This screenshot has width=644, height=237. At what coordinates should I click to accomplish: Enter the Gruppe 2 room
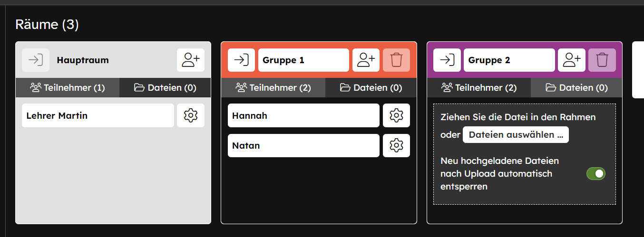coord(447,60)
